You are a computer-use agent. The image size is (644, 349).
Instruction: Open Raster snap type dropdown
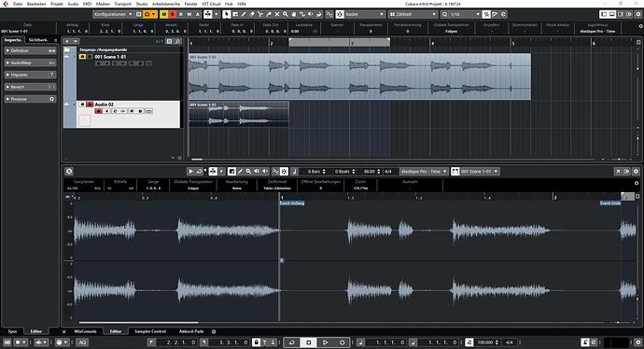364,14
